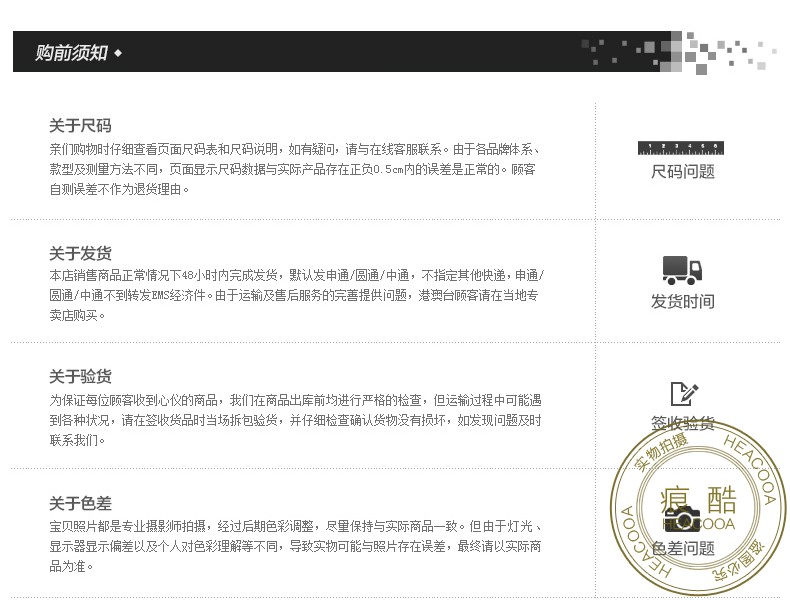Select the 签收验货 label
Image resolution: width=790 pixels, height=600 pixels.
682,424
